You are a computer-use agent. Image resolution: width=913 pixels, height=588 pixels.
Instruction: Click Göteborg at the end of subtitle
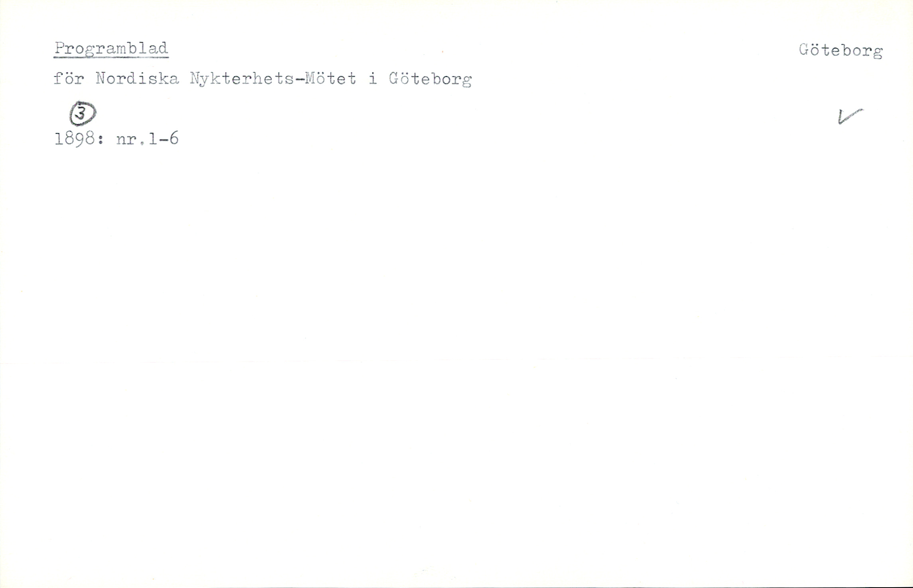[x=430, y=80]
